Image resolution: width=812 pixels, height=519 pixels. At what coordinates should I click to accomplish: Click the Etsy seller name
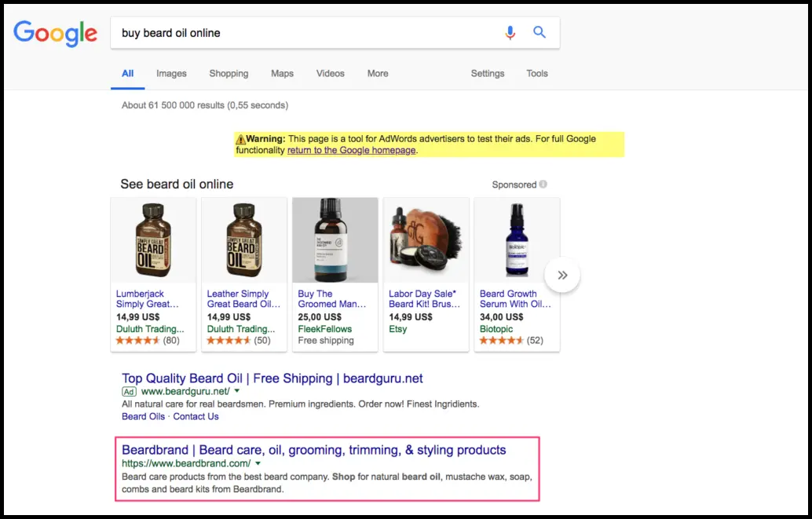click(x=397, y=329)
